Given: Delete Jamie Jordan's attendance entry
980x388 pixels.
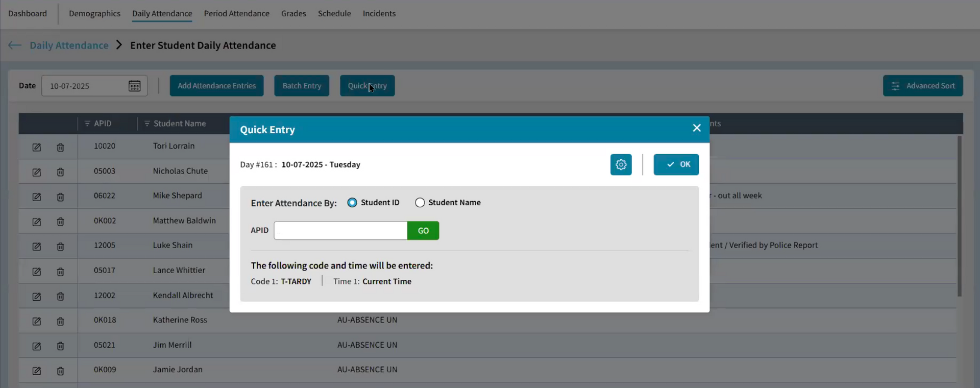Looking at the screenshot, I should [x=60, y=371].
